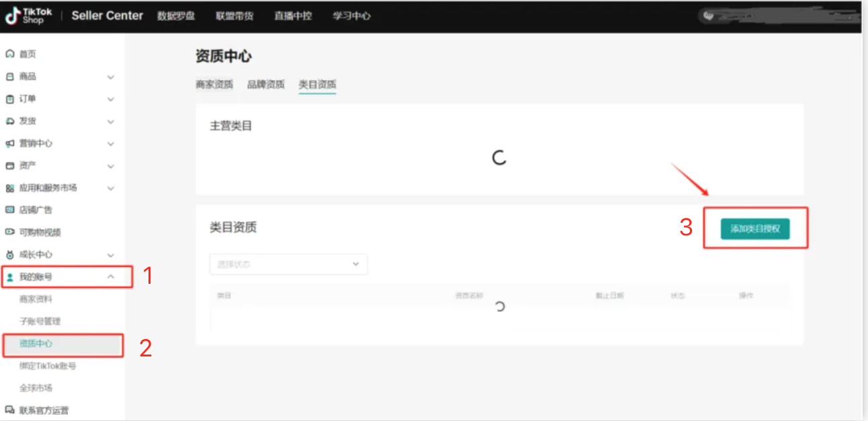This screenshot has height=421, width=868.
Task: Click the 可购物视频 video icon
Action: (x=10, y=232)
